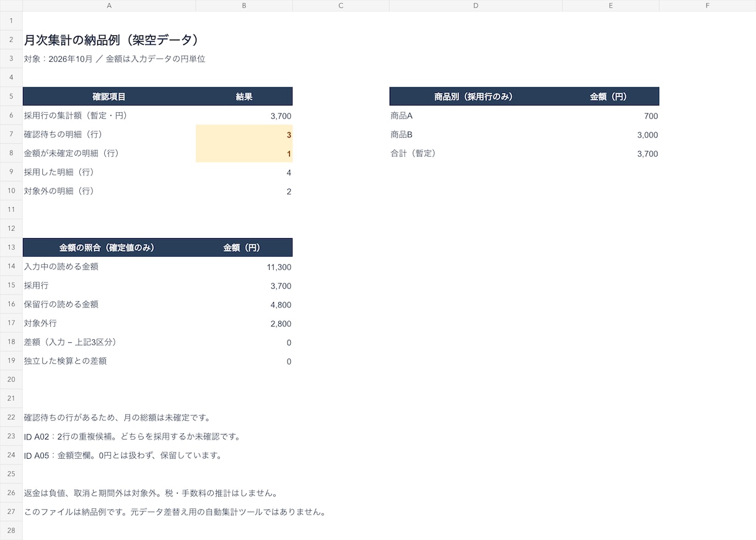Click the value 11,300
756x540 pixels.
point(244,267)
